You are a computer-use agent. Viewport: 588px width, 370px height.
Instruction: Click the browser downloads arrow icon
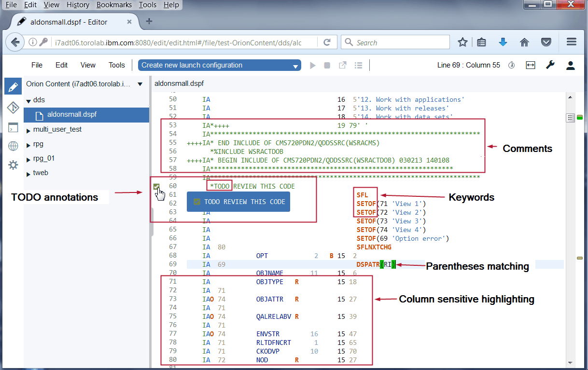pyautogui.click(x=503, y=42)
